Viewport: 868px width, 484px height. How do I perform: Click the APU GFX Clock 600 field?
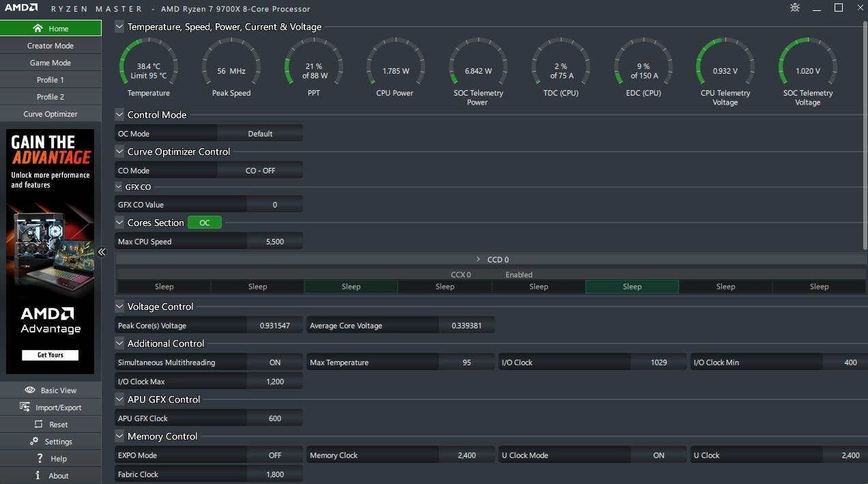coord(275,418)
